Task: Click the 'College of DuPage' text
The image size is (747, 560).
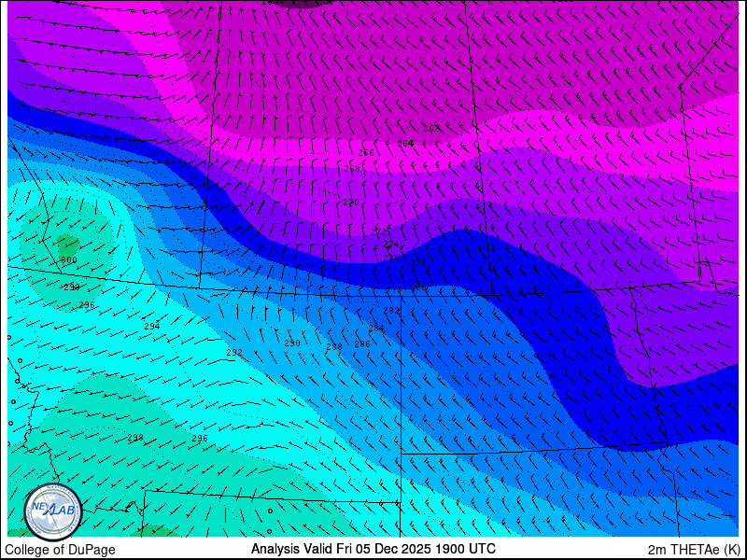Action: 60,550
